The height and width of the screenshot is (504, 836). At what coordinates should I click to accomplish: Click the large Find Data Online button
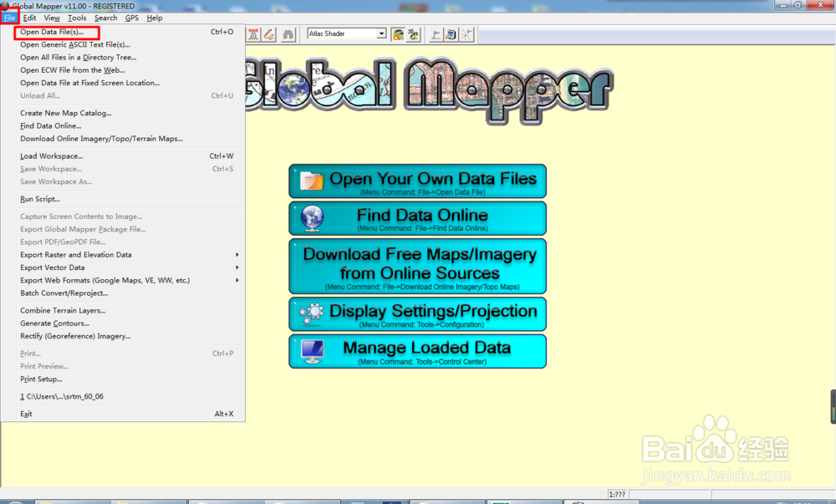coord(417,218)
